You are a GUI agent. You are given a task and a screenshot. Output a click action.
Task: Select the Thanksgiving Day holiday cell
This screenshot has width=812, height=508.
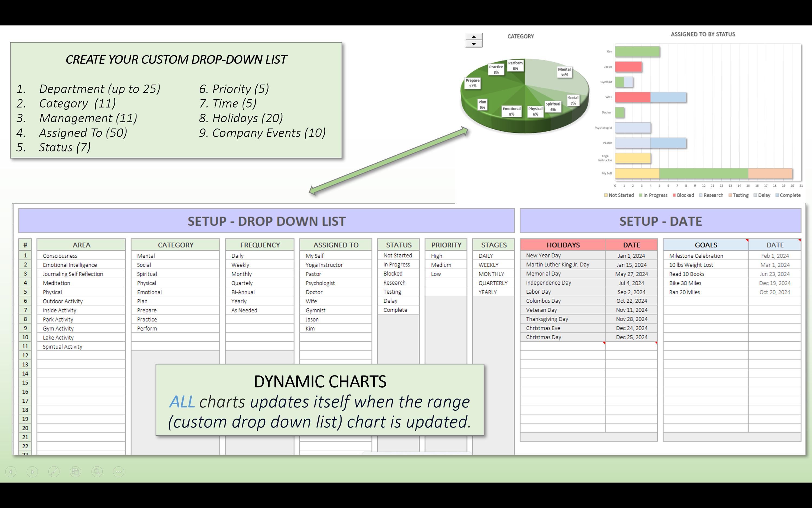point(563,319)
